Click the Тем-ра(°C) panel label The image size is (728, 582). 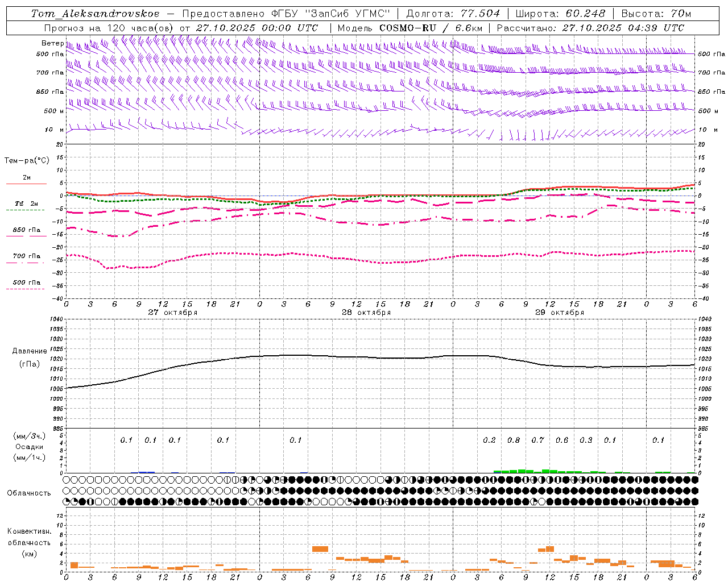pyautogui.click(x=27, y=161)
